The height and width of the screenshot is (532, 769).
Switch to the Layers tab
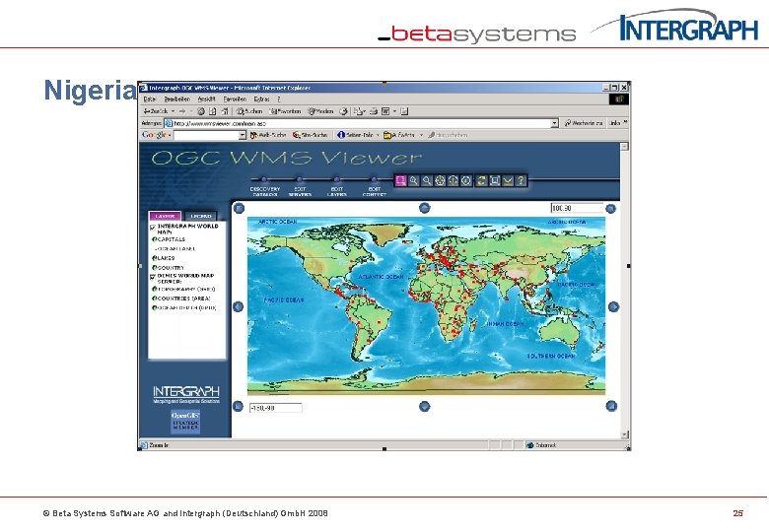165,216
